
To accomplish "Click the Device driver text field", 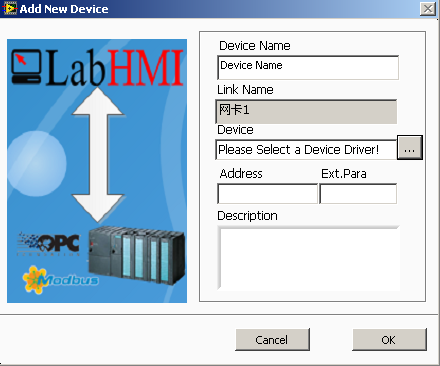I will [x=306, y=150].
